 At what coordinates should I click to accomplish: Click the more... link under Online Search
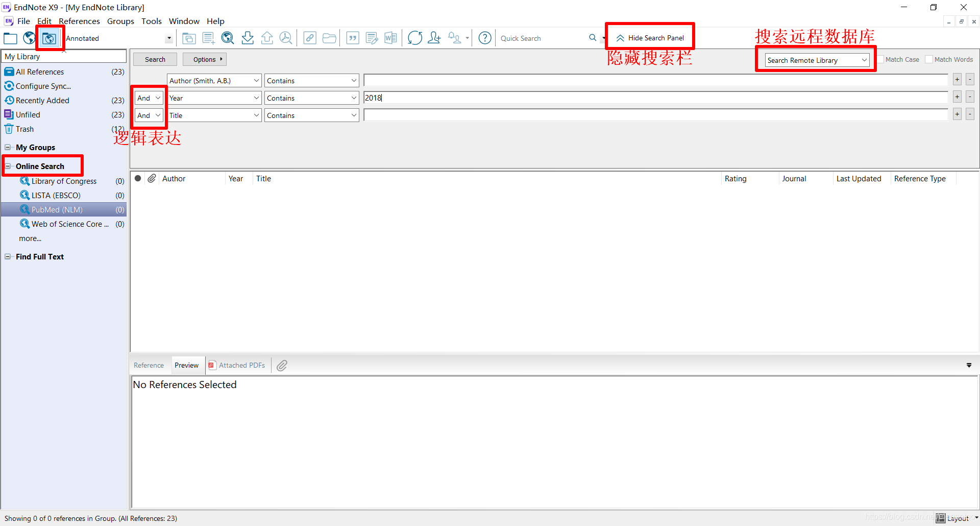point(30,238)
